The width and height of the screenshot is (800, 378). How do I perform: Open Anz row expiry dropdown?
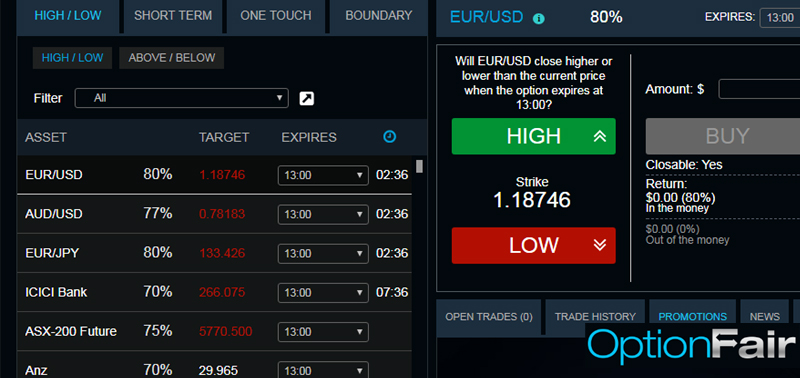click(x=323, y=371)
